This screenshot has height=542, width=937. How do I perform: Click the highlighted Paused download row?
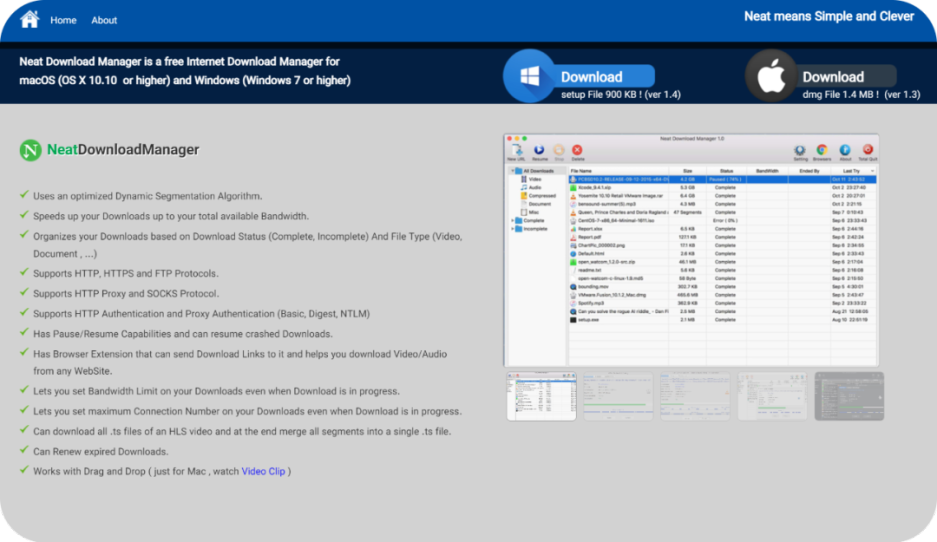click(722, 179)
